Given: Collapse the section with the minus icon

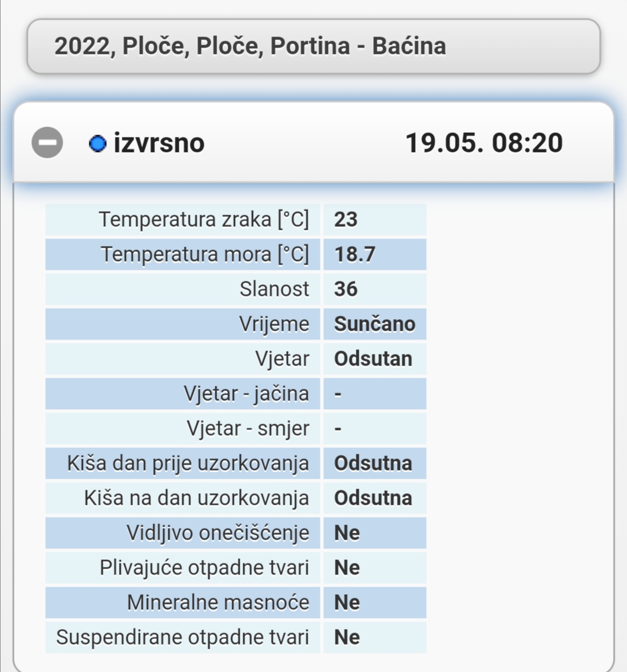Looking at the screenshot, I should click(47, 143).
